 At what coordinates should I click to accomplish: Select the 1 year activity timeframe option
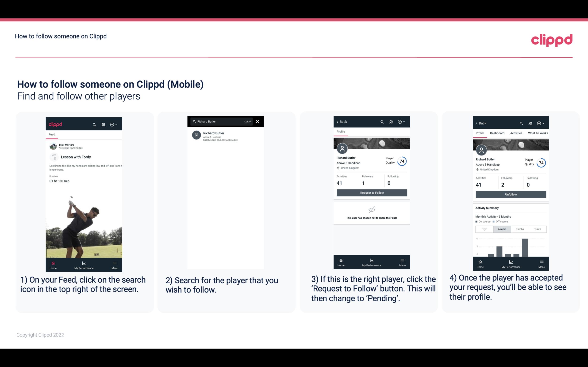pyautogui.click(x=484, y=229)
